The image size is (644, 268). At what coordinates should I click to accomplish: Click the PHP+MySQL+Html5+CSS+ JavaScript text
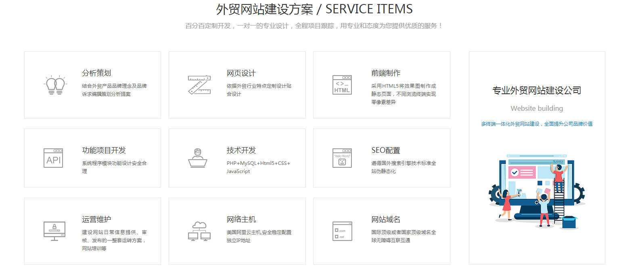point(258,167)
